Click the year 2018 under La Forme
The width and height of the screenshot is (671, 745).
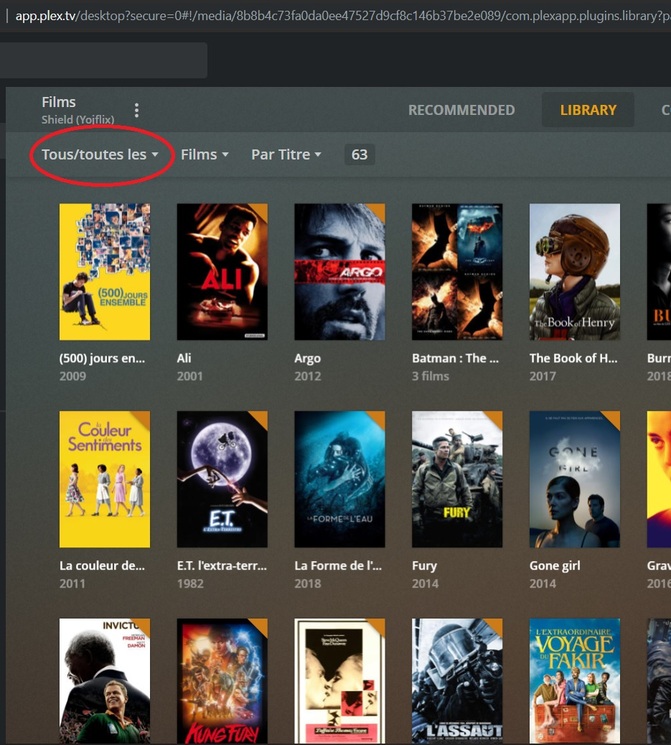click(x=308, y=583)
